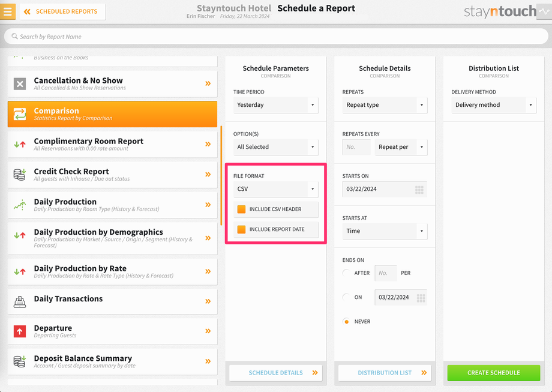
Task: Click the chevron on Daily Production by Rate row
Action: point(208,271)
